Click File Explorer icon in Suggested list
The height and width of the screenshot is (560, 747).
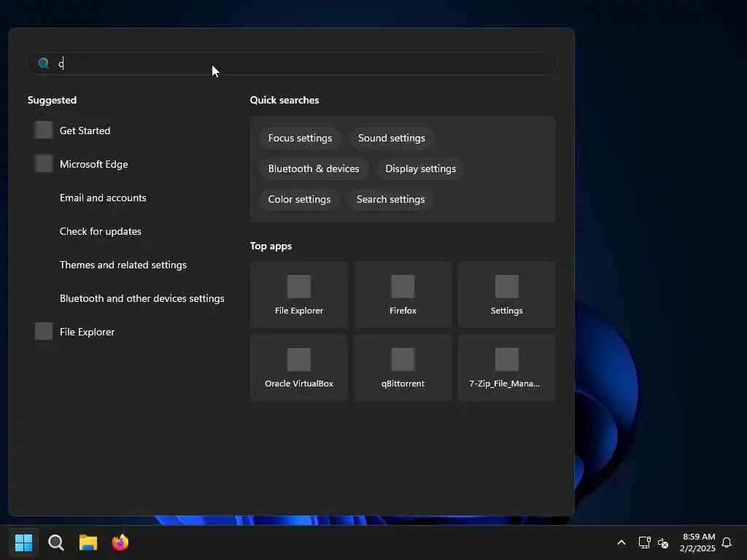(x=43, y=332)
